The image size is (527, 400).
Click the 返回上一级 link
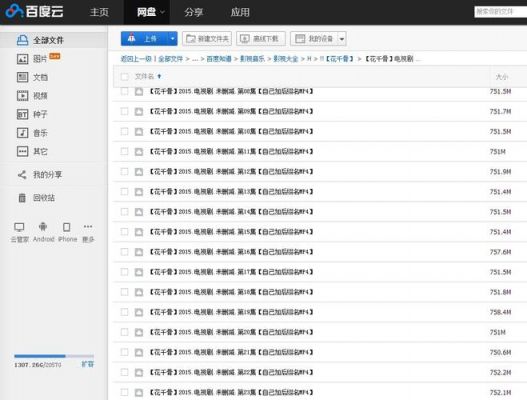(x=136, y=59)
